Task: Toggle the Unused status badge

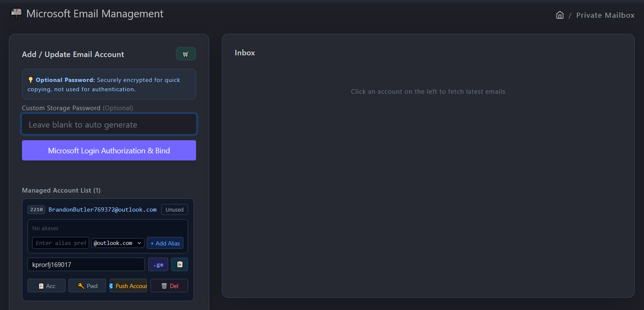Action: click(x=175, y=209)
